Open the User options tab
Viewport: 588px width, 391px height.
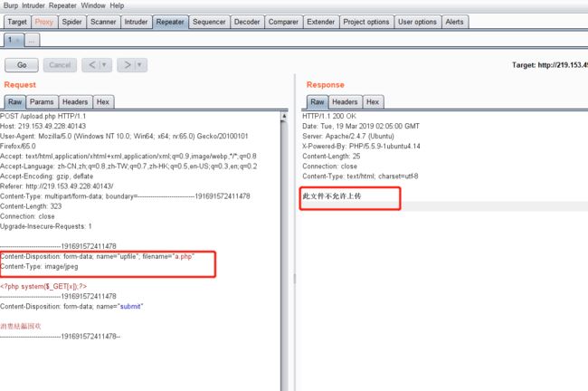(x=417, y=22)
